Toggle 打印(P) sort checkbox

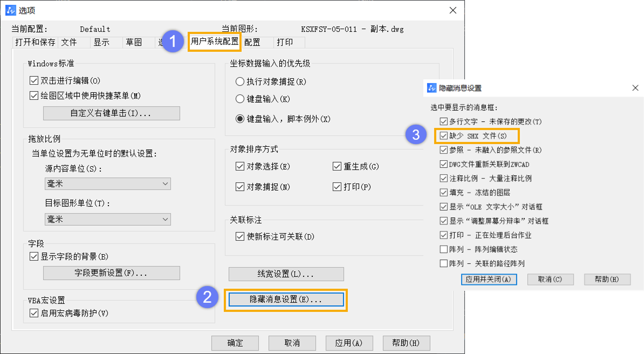click(x=337, y=186)
